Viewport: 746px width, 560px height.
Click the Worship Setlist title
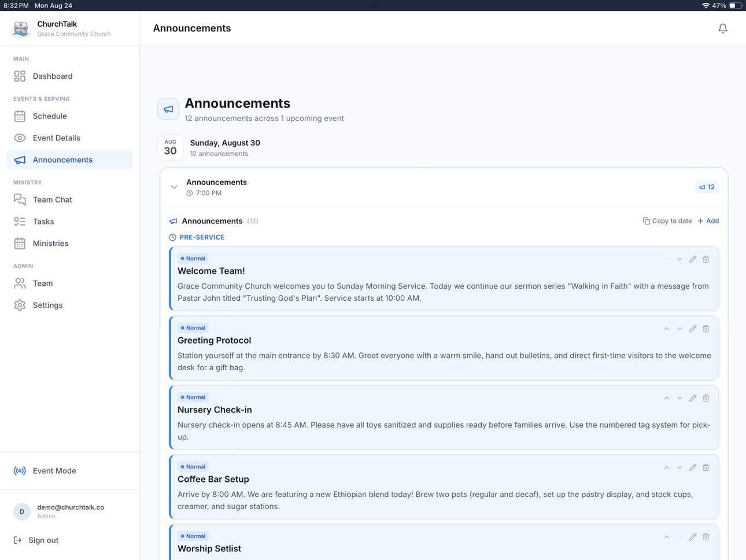tap(209, 549)
